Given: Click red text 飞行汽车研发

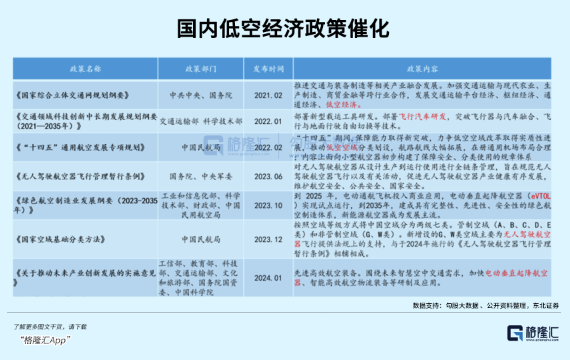Looking at the screenshot, I should 422,117.
